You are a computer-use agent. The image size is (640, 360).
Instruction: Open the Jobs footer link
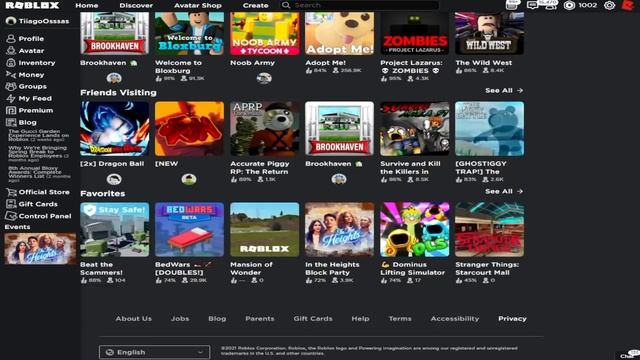coord(180,318)
